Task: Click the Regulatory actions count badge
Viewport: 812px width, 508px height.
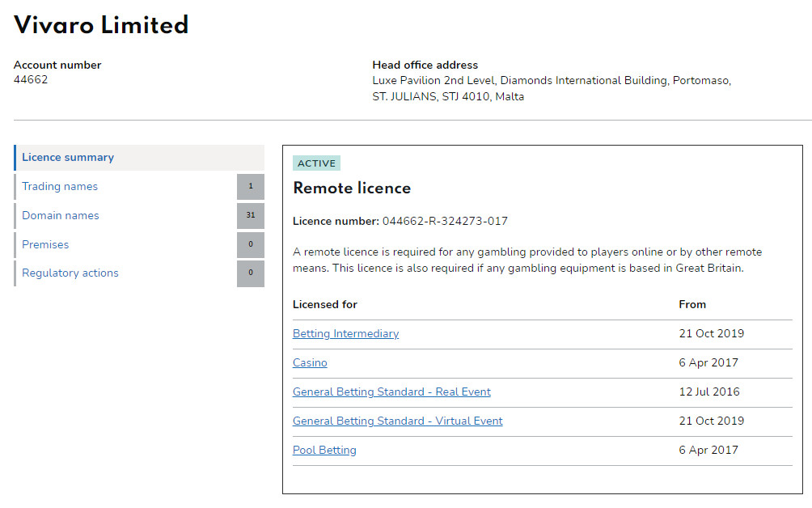Action: pos(251,273)
